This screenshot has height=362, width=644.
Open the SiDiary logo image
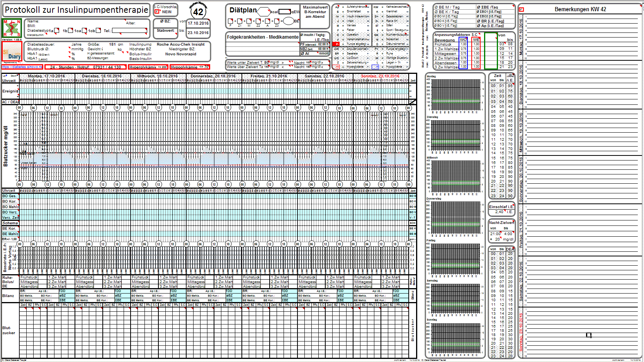pos(12,51)
